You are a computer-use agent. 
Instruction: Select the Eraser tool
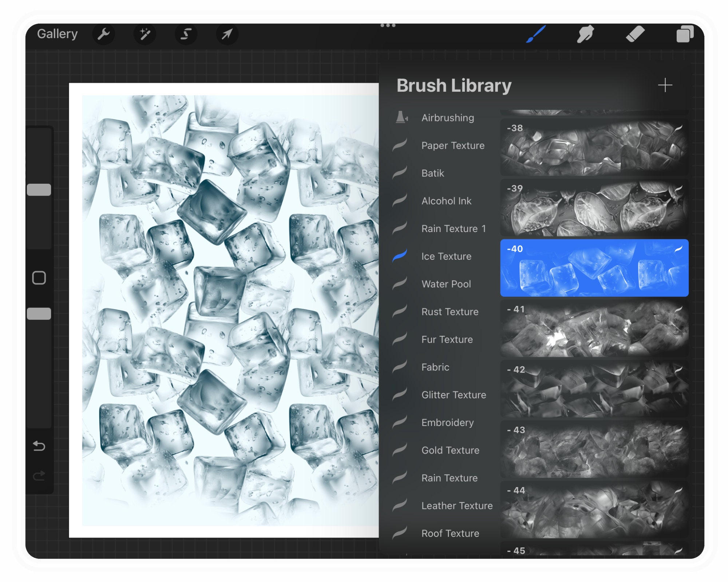pos(635,34)
